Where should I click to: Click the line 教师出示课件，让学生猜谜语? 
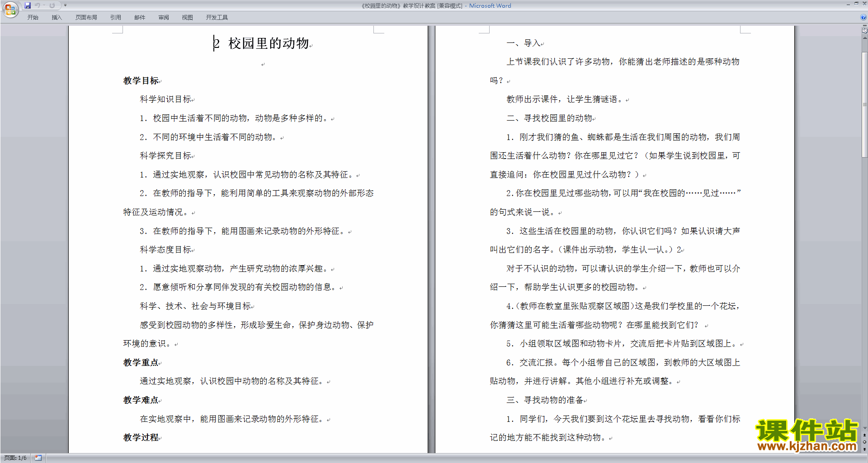pos(566,99)
